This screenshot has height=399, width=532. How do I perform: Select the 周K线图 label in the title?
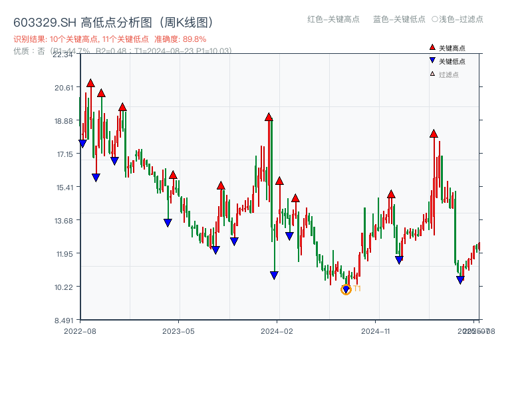tap(188, 22)
